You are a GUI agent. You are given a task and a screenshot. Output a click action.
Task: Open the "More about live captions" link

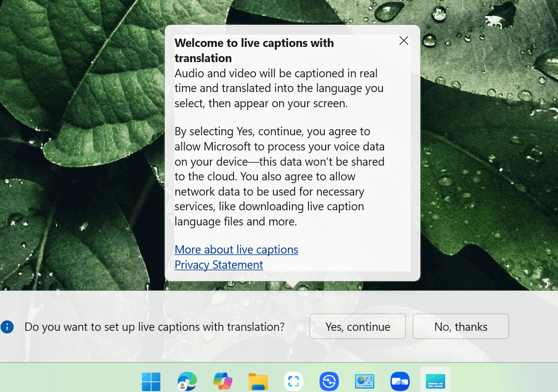point(236,249)
